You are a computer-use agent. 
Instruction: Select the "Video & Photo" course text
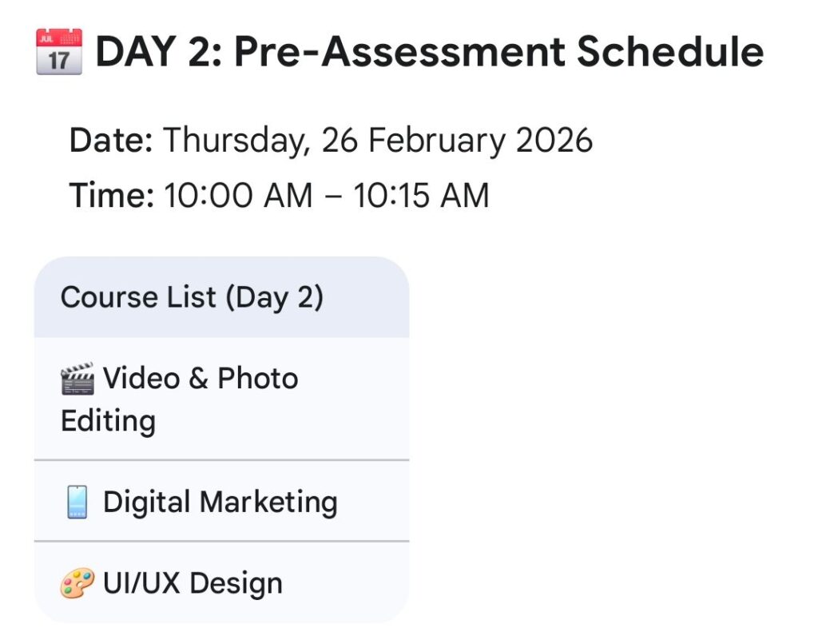click(201, 378)
